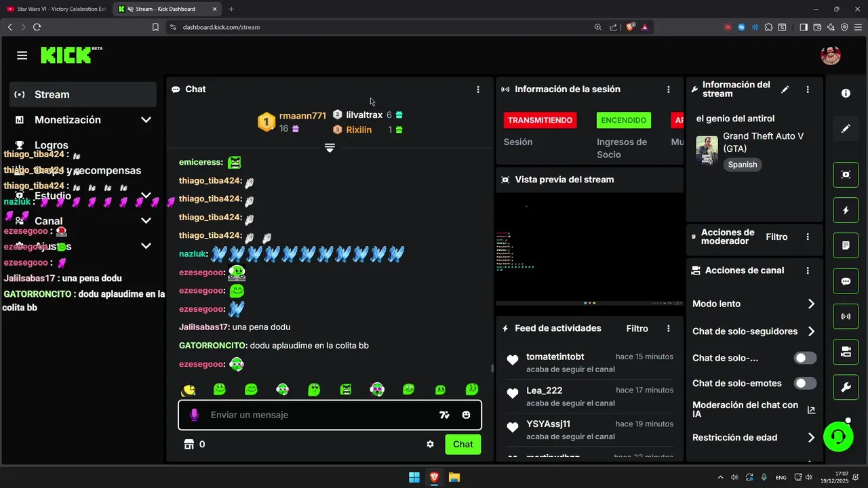The image size is (868, 488).
Task: Open Modo lento options arrow
Action: 811,304
